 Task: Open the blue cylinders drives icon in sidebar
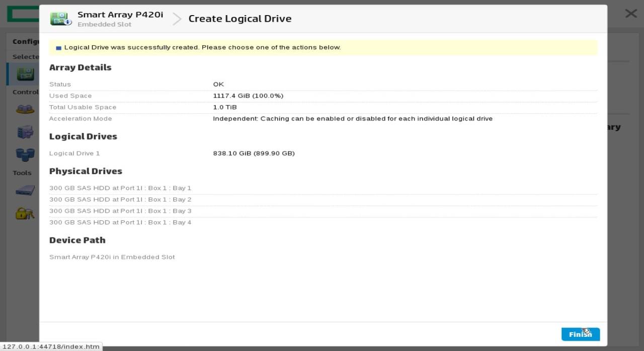[25, 154]
